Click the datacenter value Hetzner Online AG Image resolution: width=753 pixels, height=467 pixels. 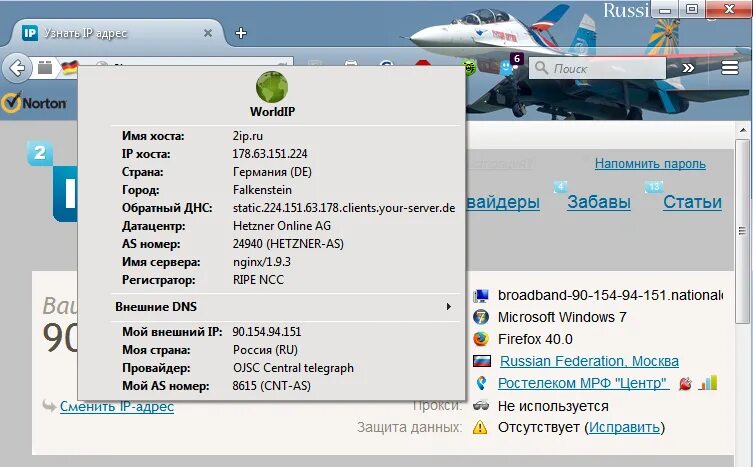pyautogui.click(x=282, y=226)
